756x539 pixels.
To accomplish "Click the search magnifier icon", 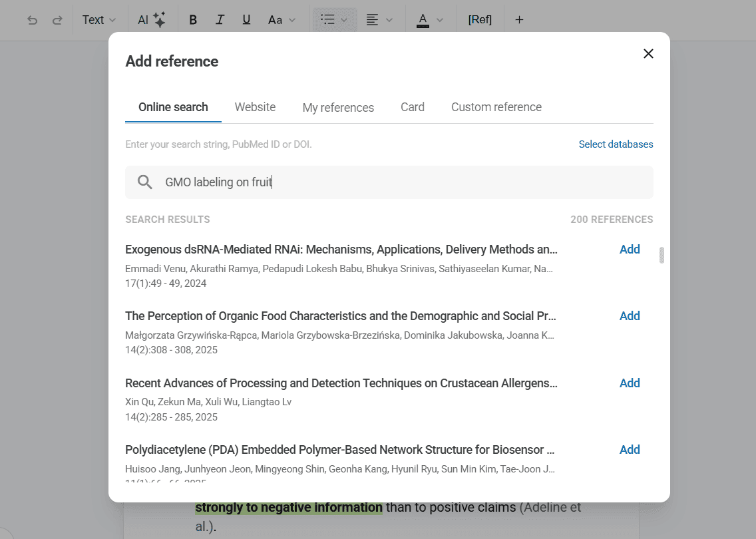I will (x=144, y=182).
